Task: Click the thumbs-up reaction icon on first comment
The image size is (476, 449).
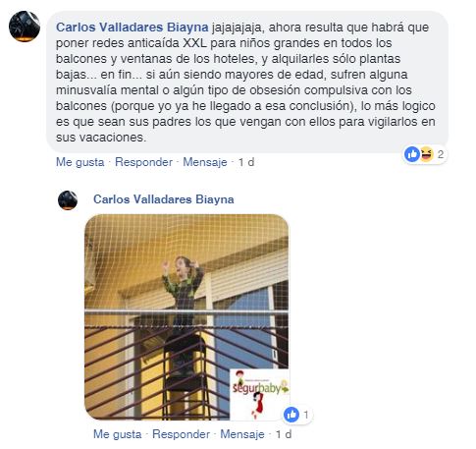Action: (412, 154)
